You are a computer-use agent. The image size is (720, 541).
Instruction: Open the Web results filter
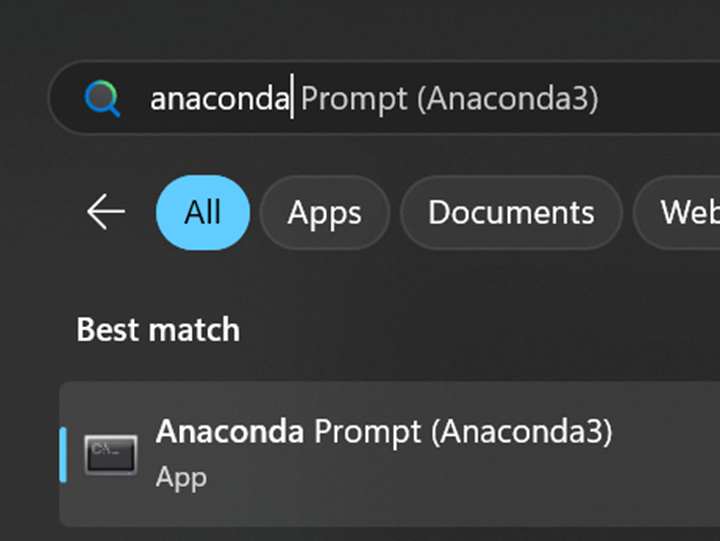pos(680,213)
